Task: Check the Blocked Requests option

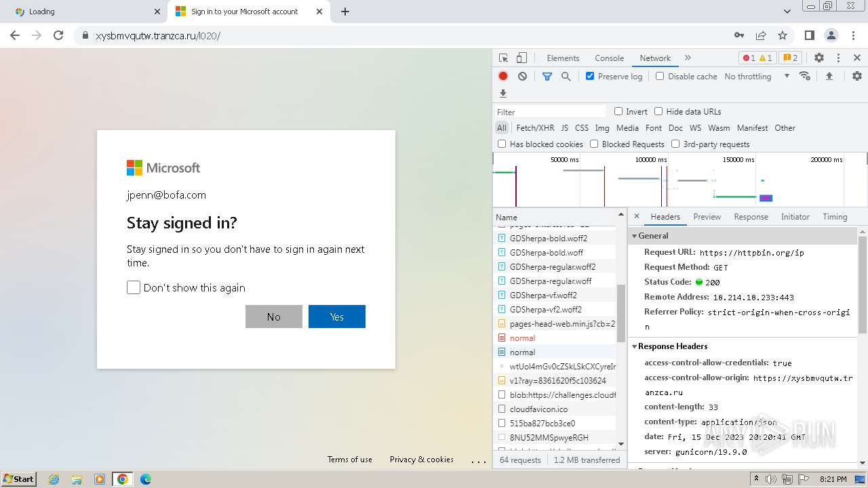Action: [x=594, y=144]
